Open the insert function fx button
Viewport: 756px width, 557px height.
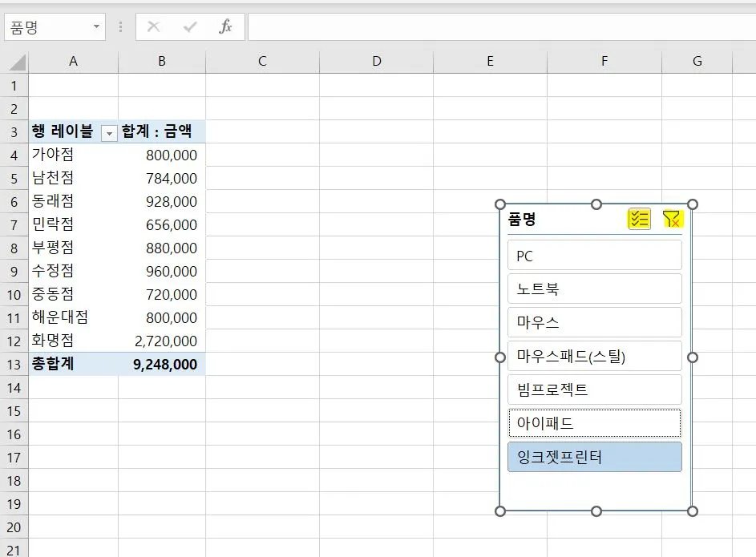[x=225, y=26]
